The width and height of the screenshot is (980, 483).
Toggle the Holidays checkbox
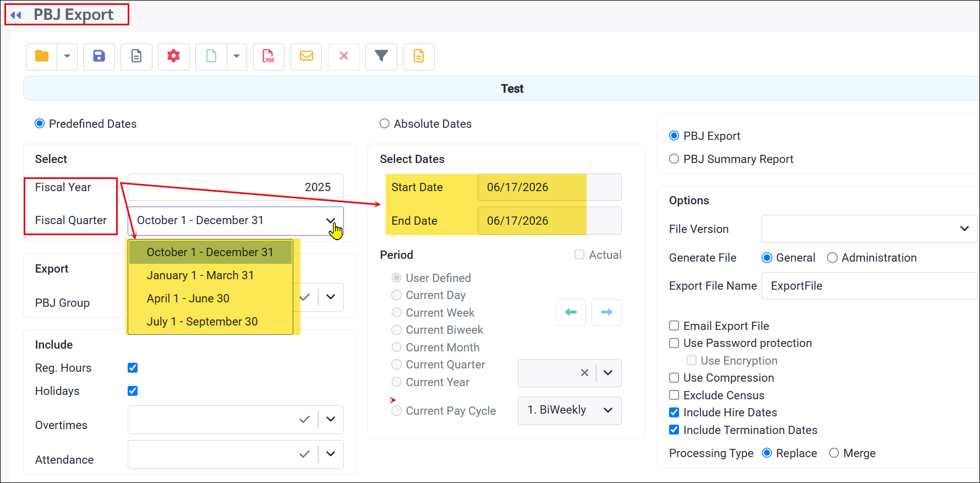point(133,391)
